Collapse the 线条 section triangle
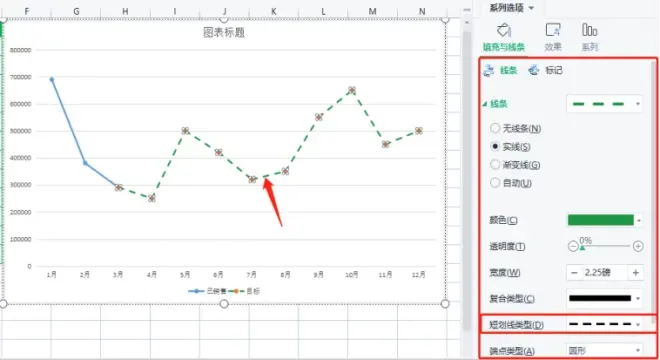The height and width of the screenshot is (360, 660). pos(485,104)
